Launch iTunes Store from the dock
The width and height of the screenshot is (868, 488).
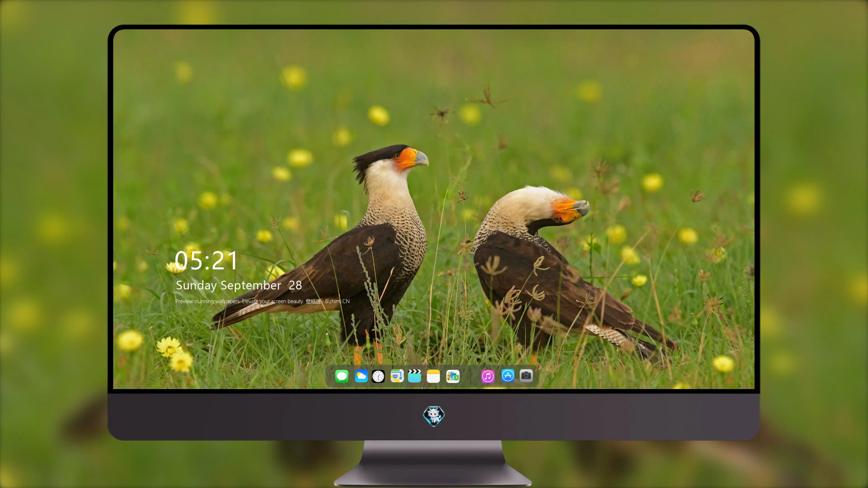pos(488,376)
